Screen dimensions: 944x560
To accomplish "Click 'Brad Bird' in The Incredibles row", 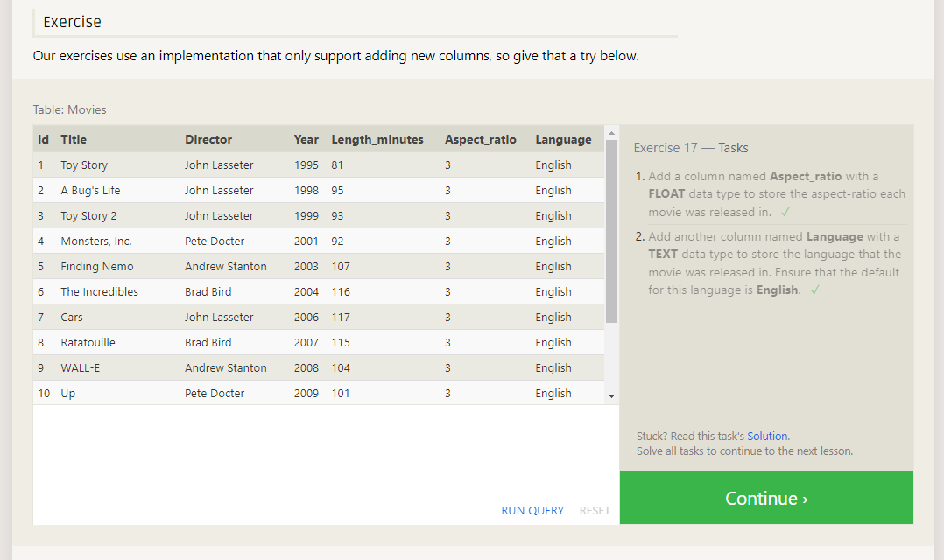I will pos(208,291).
